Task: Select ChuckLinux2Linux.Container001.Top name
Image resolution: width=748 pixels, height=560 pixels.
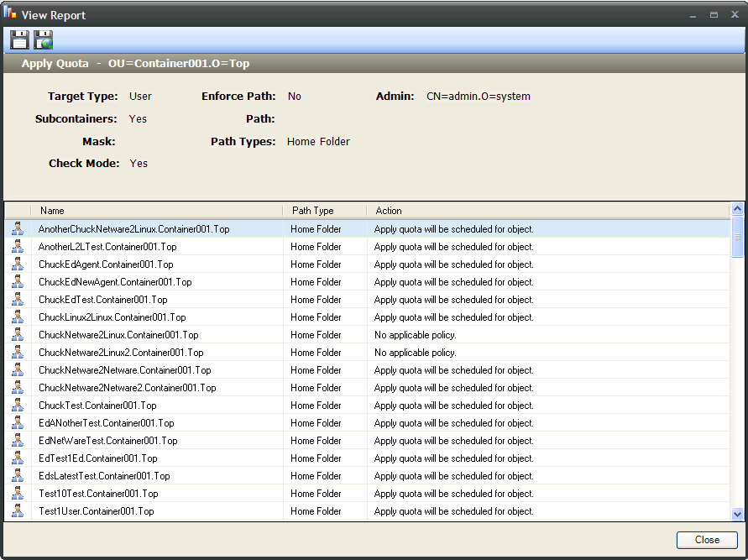Action: point(112,317)
